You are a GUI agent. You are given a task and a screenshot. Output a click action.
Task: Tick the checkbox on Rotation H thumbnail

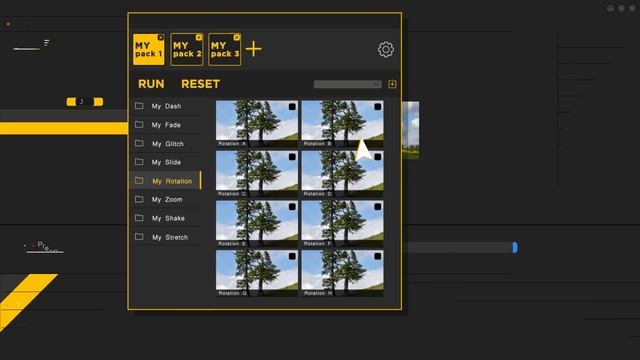click(378, 256)
